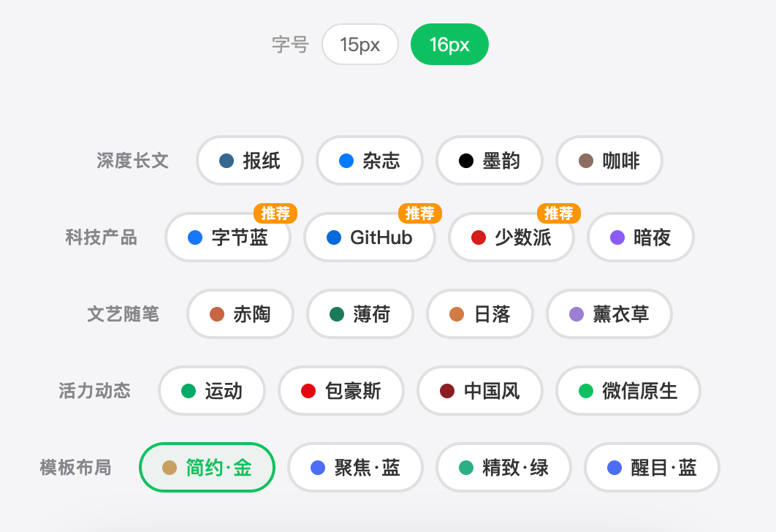Select the 运动 theme
The height and width of the screenshot is (532, 776).
click(x=212, y=391)
